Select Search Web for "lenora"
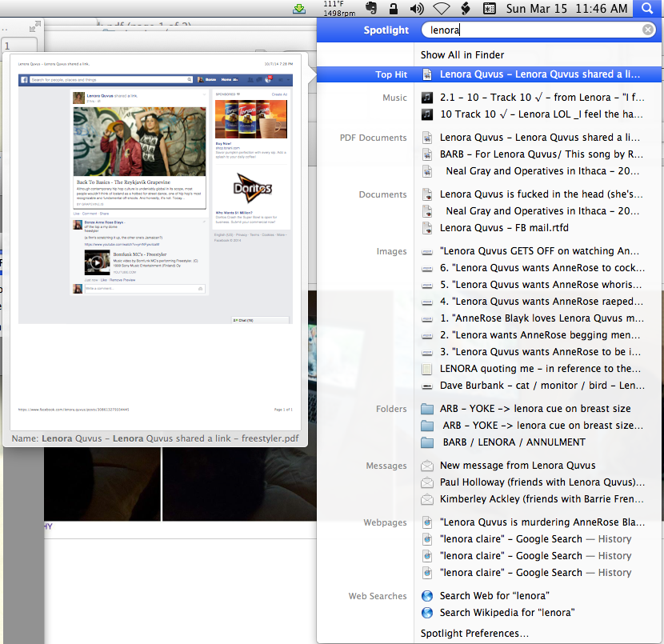This screenshot has height=644, width=664. click(x=494, y=596)
